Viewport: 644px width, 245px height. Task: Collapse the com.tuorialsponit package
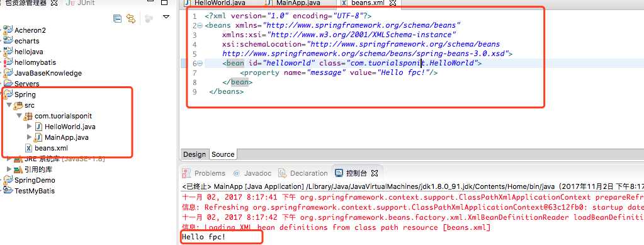click(20, 116)
